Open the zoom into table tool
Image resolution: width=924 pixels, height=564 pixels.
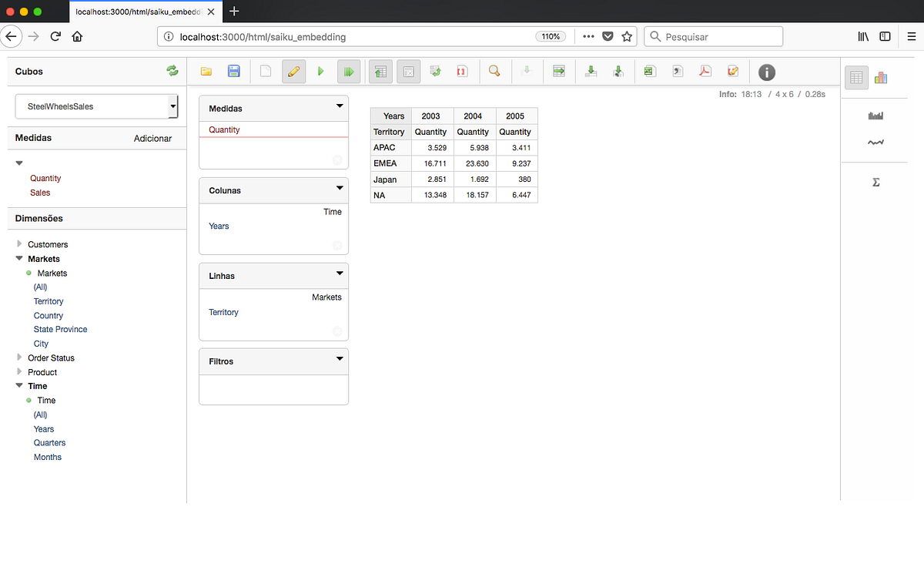(494, 70)
